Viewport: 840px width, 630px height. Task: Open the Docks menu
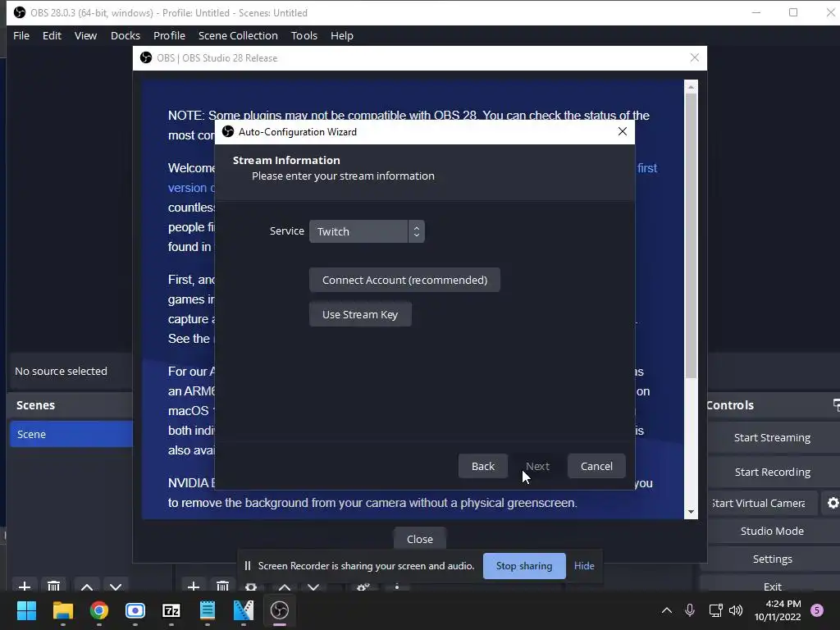126,36
